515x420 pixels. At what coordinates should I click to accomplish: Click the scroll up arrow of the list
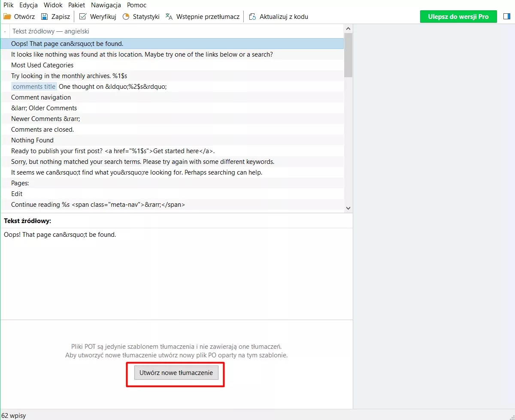348,29
